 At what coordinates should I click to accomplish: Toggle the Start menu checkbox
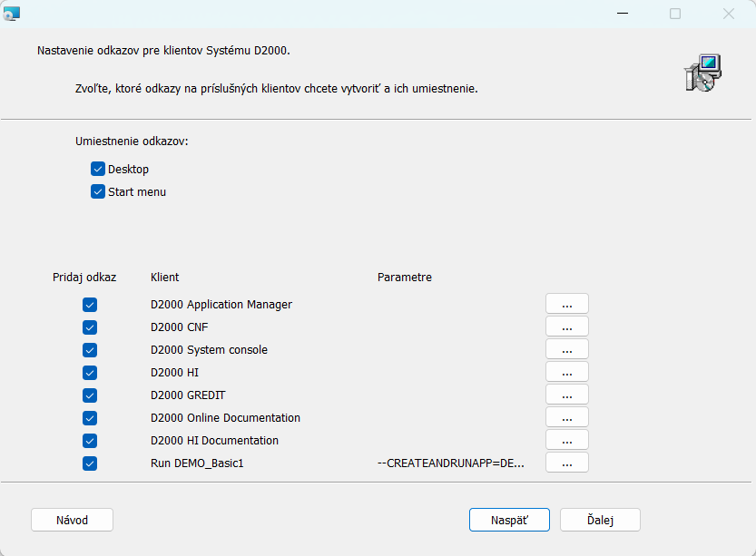[98, 192]
